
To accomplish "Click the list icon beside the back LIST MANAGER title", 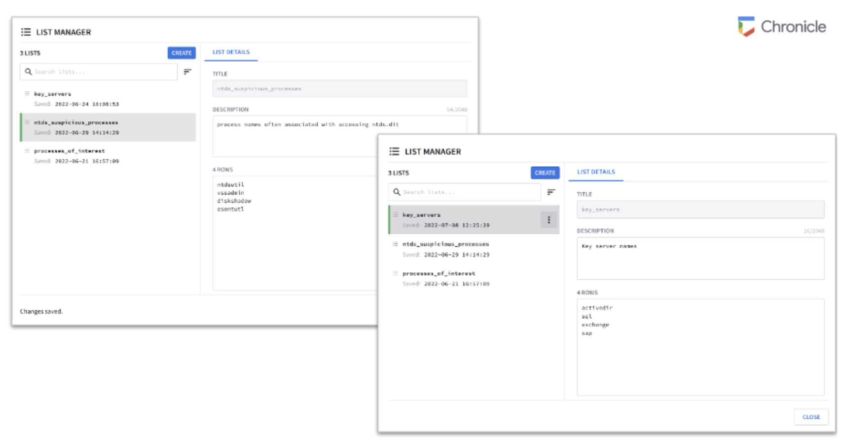I will point(26,32).
